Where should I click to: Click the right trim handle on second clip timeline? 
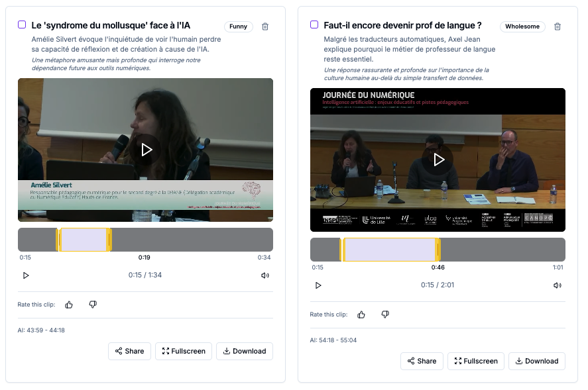[438, 250]
